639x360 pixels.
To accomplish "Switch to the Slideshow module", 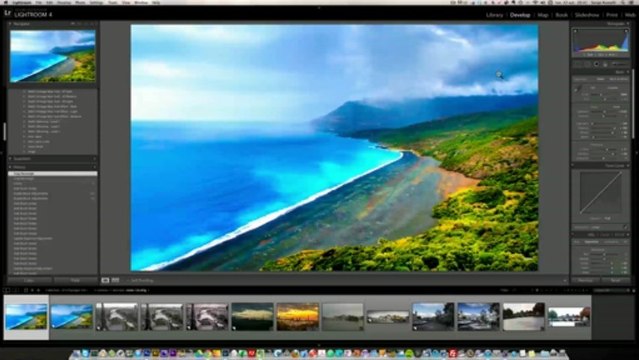I will coord(587,15).
